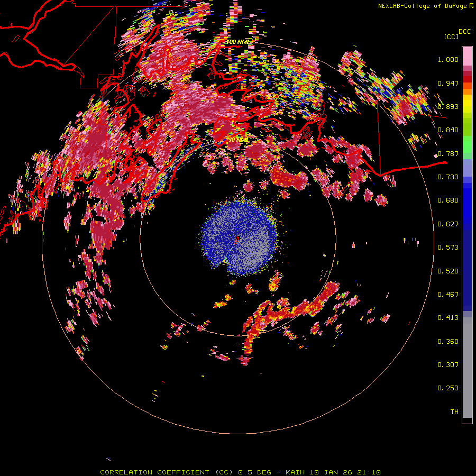Pick the orange swatch just below 0.947 on the color bar
Image resolution: width=476 pixels, height=476 pixels.
467,91
